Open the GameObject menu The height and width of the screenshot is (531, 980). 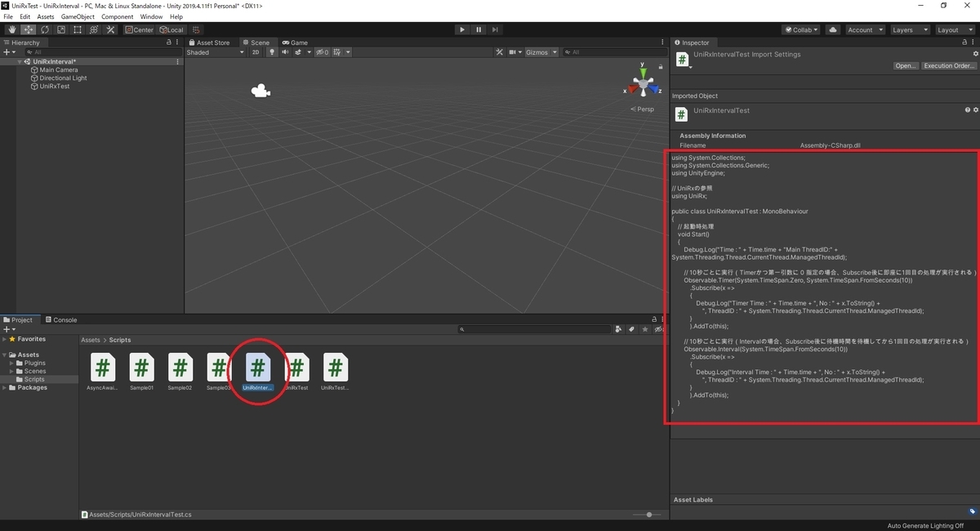point(78,16)
